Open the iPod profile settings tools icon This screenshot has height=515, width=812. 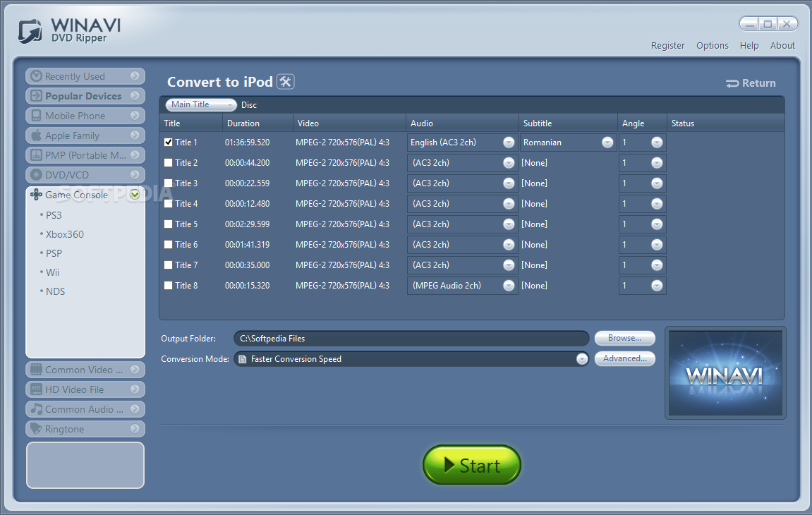point(285,81)
